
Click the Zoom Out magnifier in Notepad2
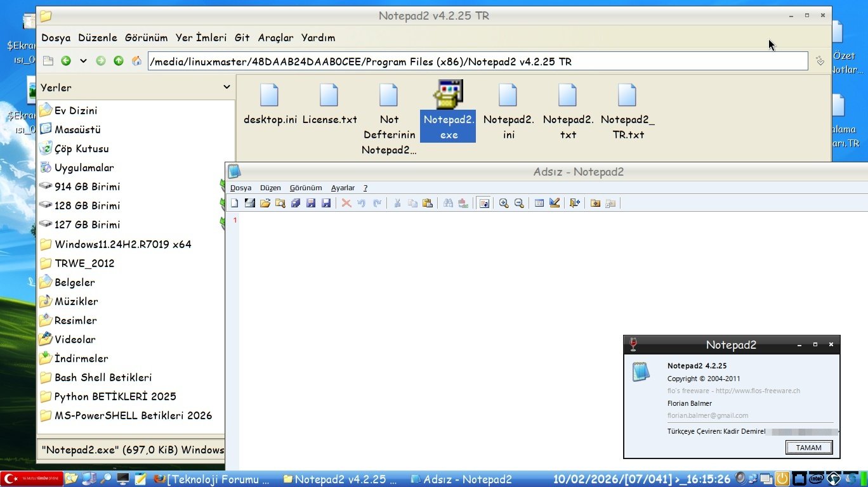tap(519, 203)
